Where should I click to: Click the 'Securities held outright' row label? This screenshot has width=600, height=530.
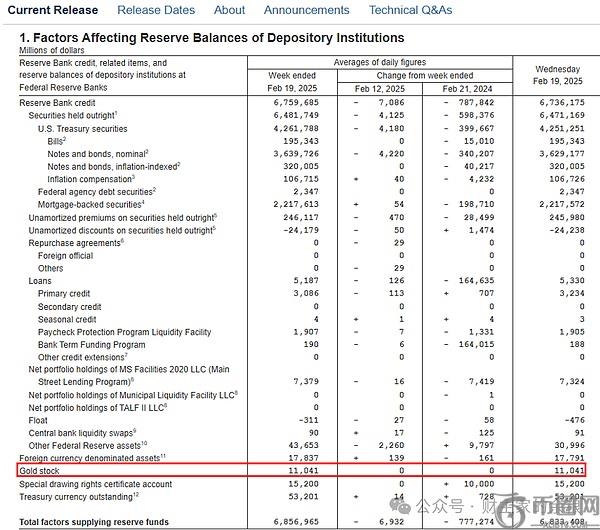[x=73, y=115]
